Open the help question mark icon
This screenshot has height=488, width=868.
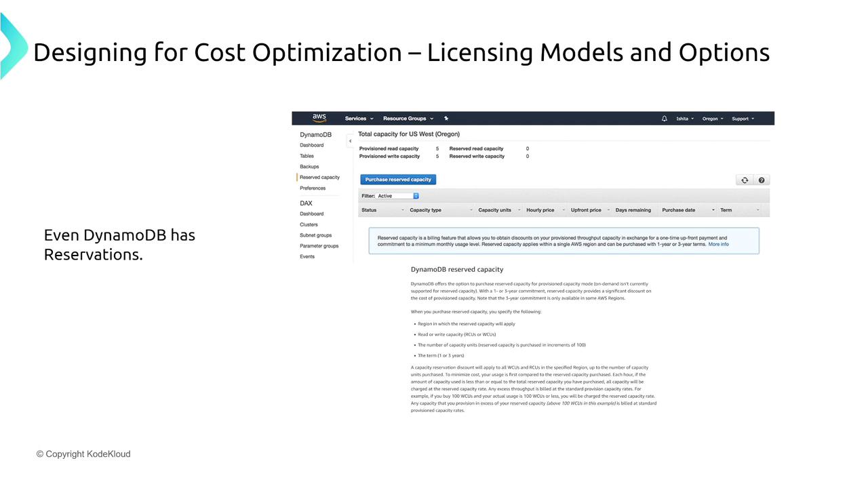coord(762,180)
